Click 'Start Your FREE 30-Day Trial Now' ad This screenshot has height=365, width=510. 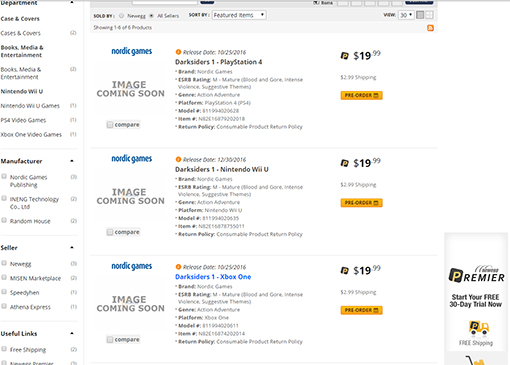(x=475, y=301)
